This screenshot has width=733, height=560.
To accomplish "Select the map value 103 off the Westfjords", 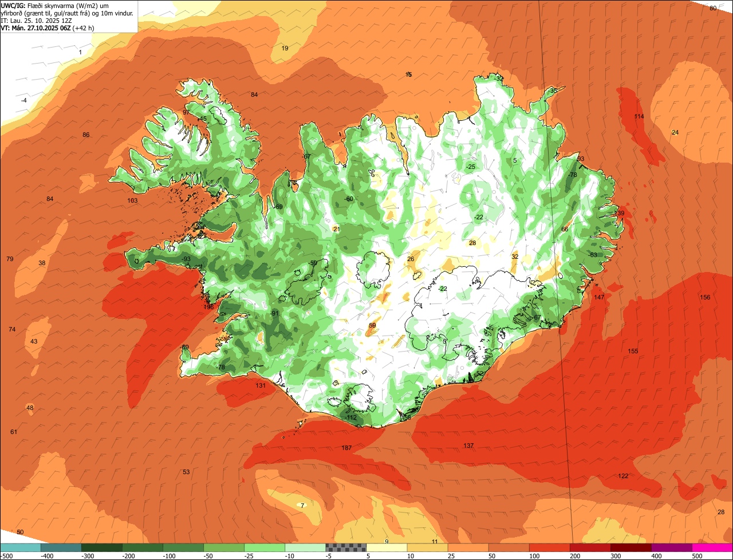I will click(x=132, y=200).
